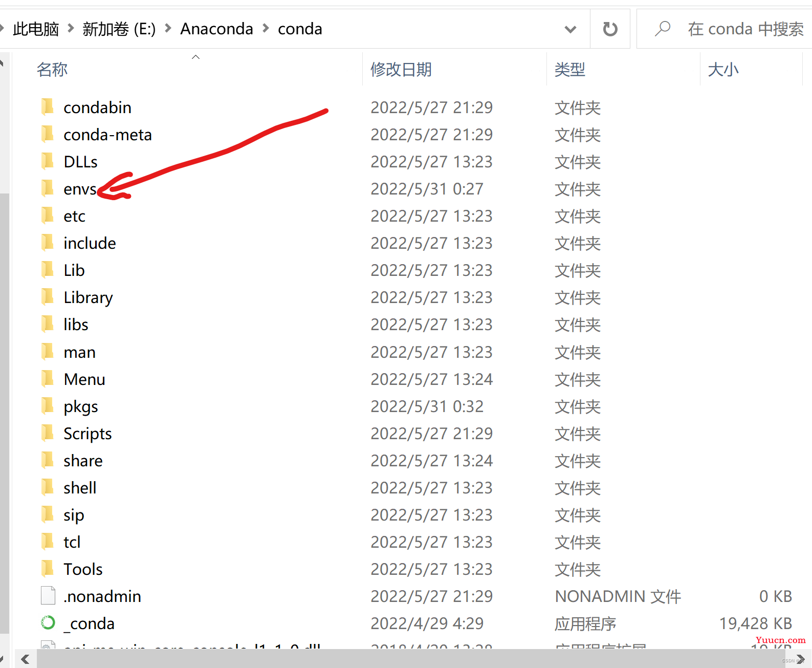This screenshot has width=812, height=668.
Task: Click horizontal scrollbar right arrow
Action: tap(800, 659)
